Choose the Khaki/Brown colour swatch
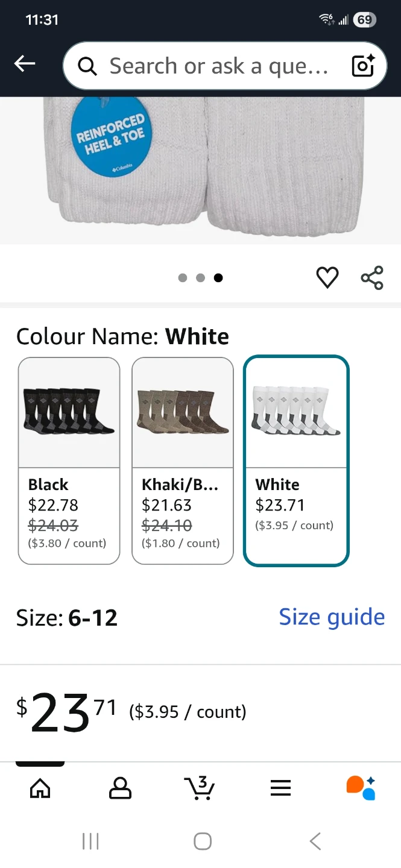The image size is (401, 868). pos(183,461)
